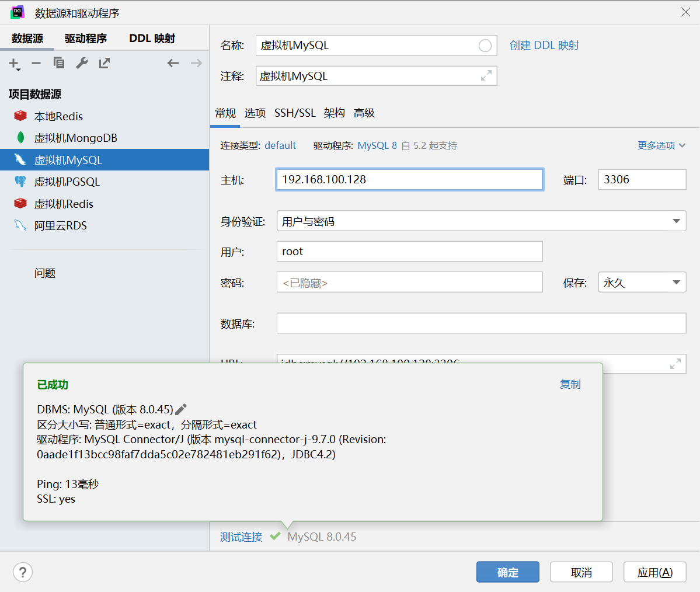Switch to the 数据源 tab
Screen dimensions: 700x592
pyautogui.click(x=27, y=39)
